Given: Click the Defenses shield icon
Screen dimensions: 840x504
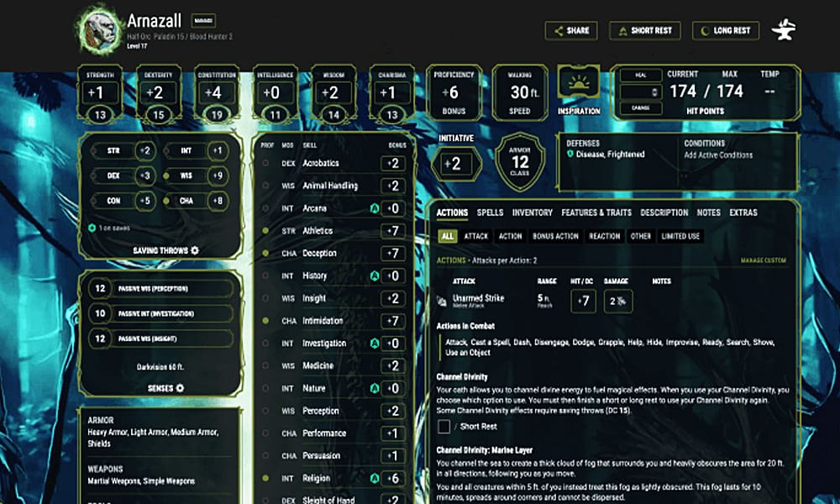Looking at the screenshot, I should point(570,155).
